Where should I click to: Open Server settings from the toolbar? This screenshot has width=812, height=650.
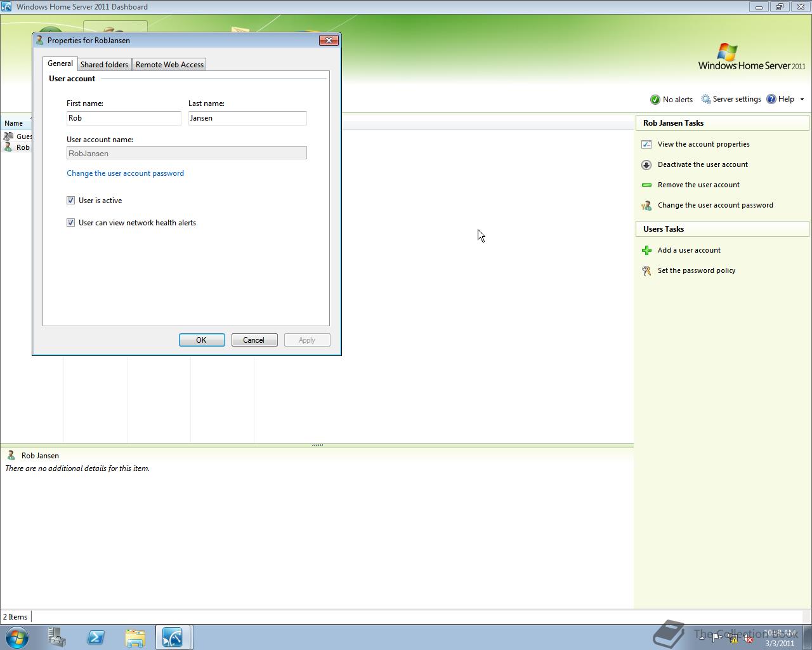click(x=731, y=99)
